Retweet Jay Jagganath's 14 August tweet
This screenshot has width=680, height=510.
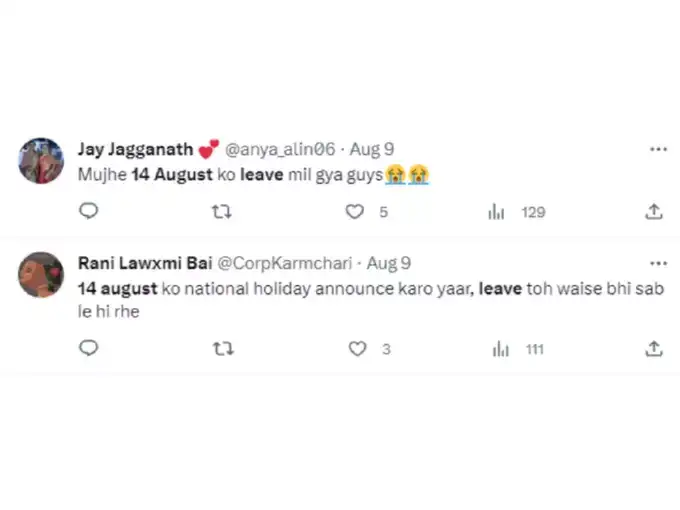coord(224,211)
